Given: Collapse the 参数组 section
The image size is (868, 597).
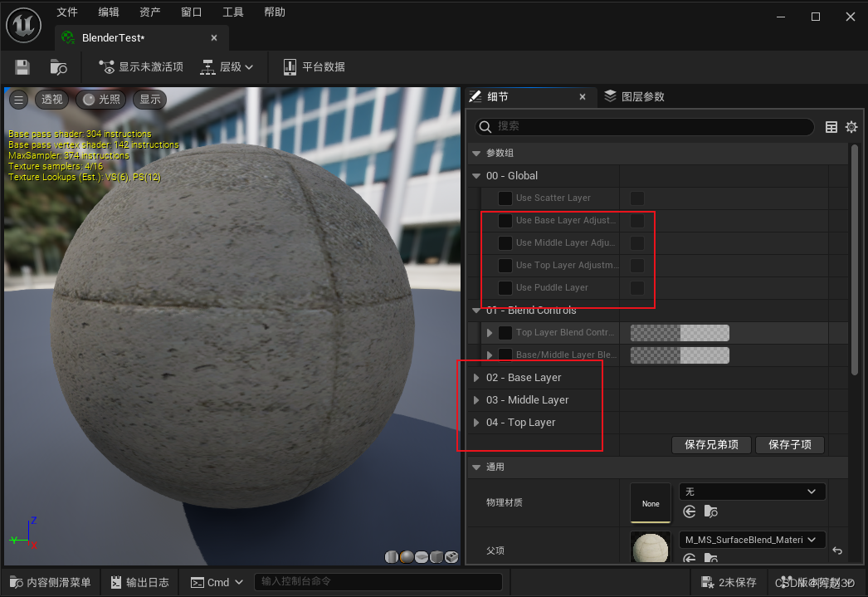Looking at the screenshot, I should (476, 154).
